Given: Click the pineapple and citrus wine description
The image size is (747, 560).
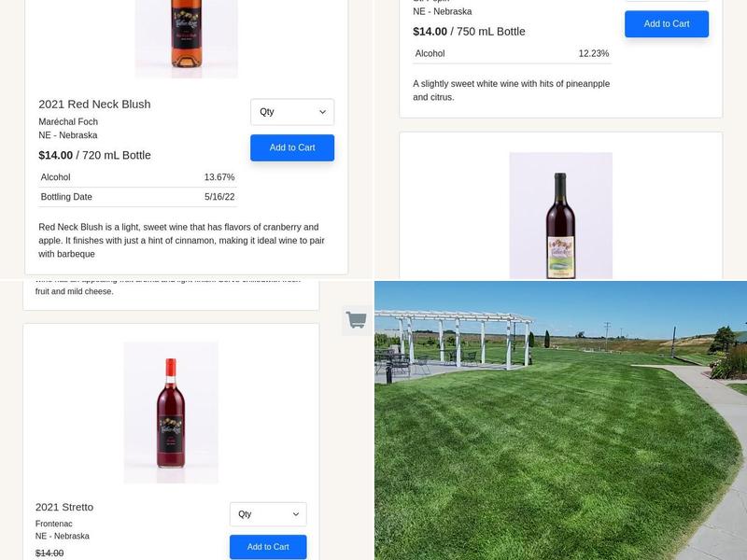Looking at the screenshot, I should (x=511, y=91).
